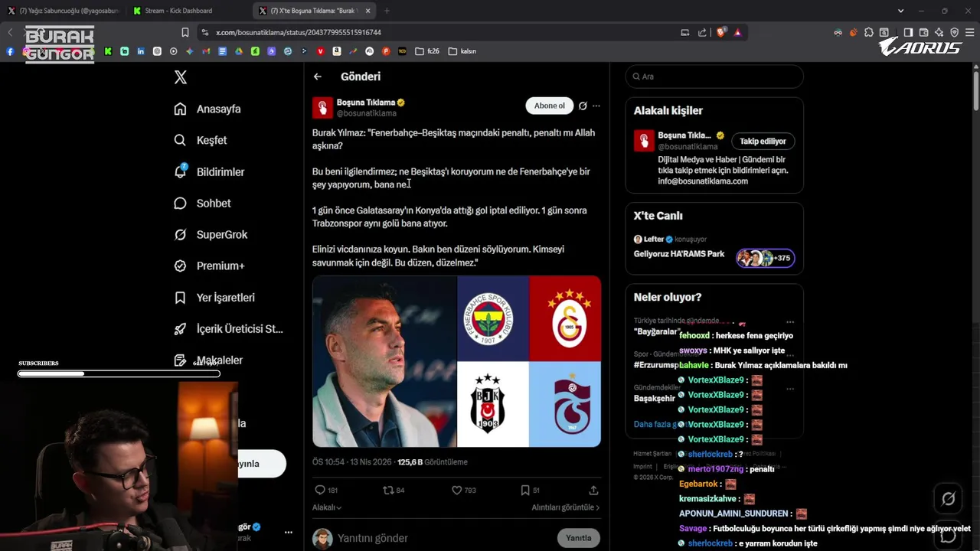Open İçerik Üreticisi St... sidebar item
The height and width of the screenshot is (551, 980).
[228, 328]
